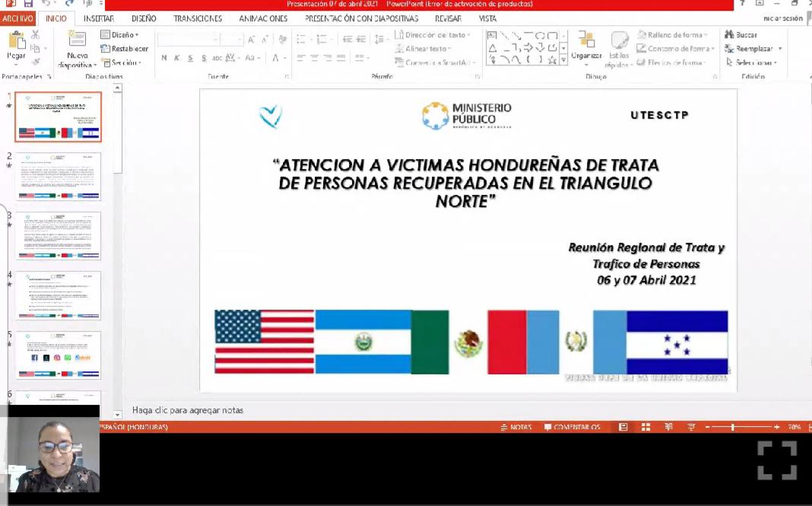Select slide 3 thumbnail in the panel
The width and height of the screenshot is (812, 506).
click(58, 236)
